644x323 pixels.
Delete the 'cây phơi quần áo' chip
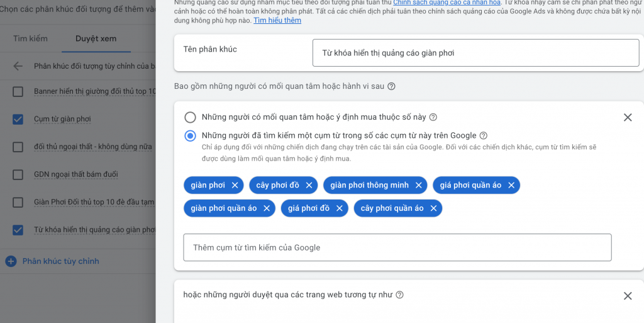point(433,208)
